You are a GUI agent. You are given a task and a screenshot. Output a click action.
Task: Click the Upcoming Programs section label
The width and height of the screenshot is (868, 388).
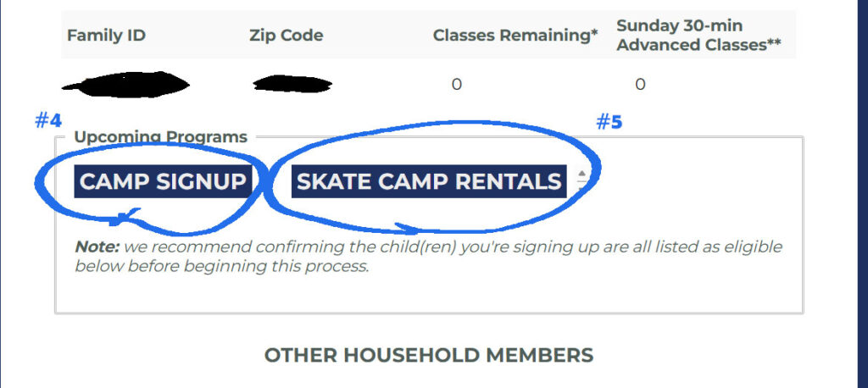click(160, 137)
